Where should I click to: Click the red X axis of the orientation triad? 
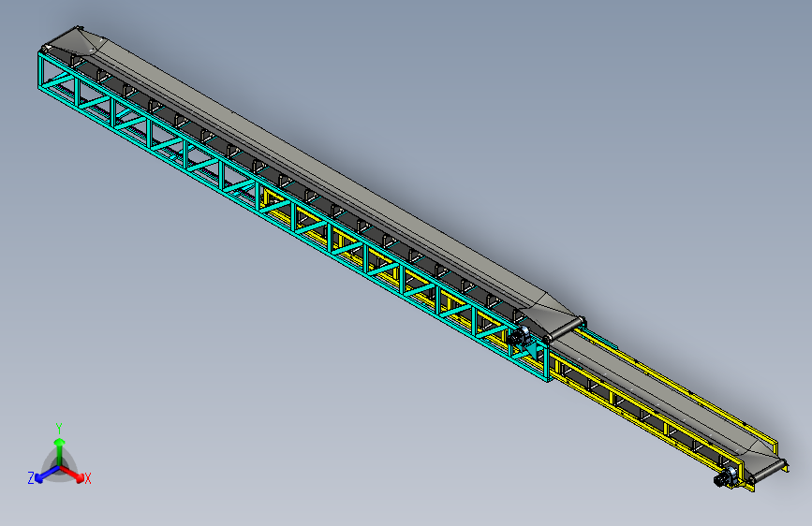click(x=72, y=474)
